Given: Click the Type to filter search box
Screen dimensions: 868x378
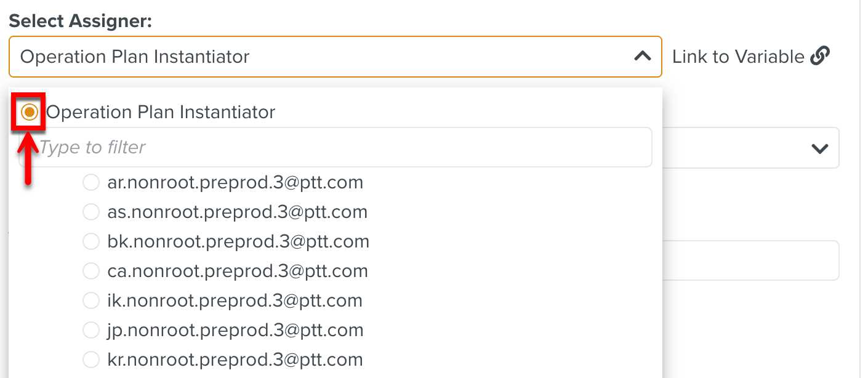Looking at the screenshot, I should coord(339,147).
